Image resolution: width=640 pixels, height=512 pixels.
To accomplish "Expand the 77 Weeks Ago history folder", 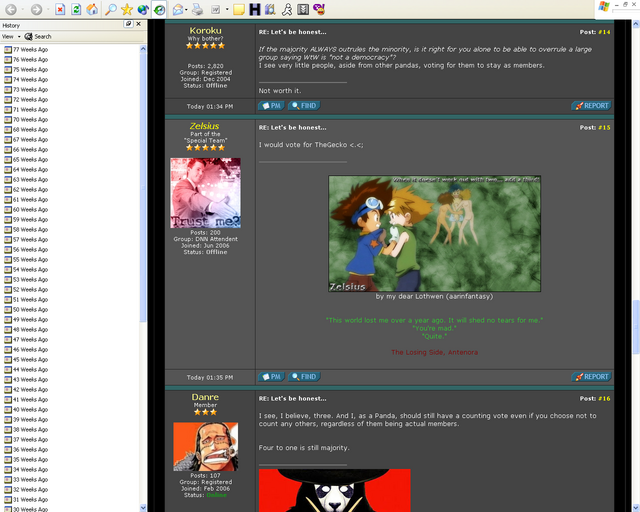I will 27,49.
